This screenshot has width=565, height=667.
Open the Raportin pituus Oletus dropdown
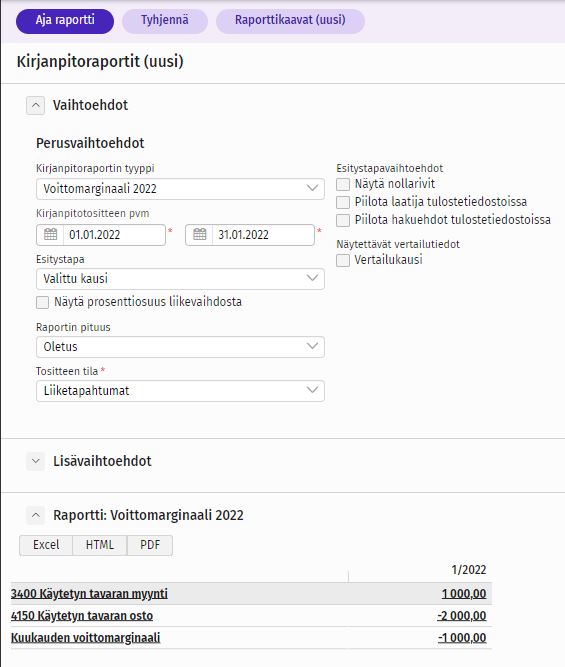coord(180,347)
